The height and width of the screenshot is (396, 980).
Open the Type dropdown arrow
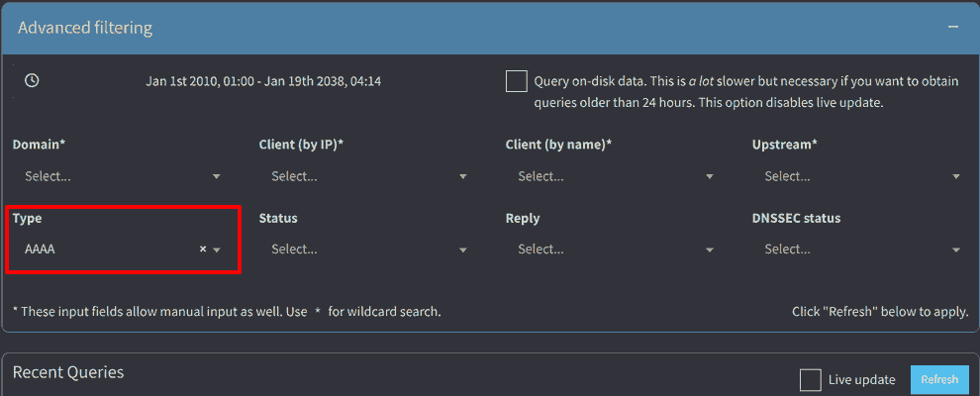coord(217,250)
